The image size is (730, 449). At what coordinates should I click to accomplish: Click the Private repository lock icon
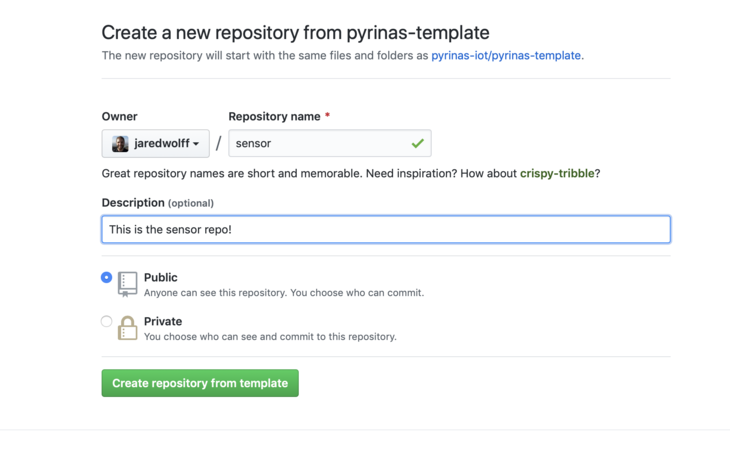[x=127, y=328]
